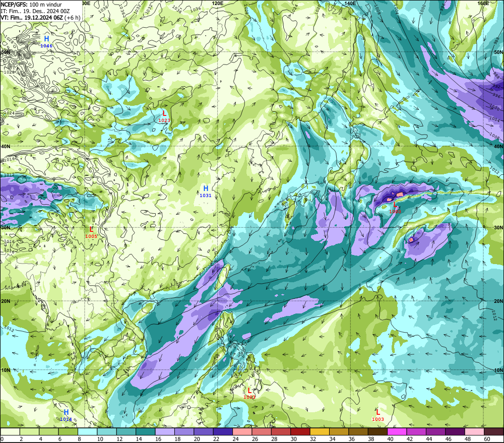The image size is (504, 443).
Task: Select the H 1031 high pressure marker
Action: pos(206,191)
